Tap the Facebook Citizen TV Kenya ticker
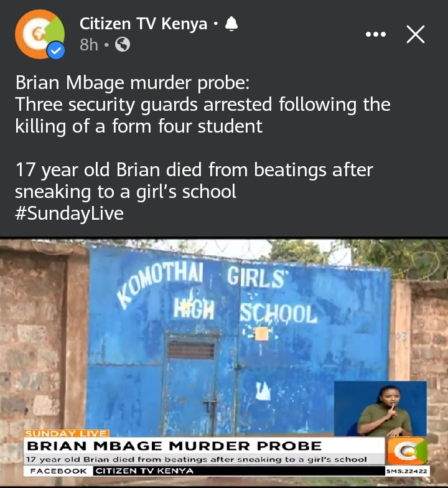Image resolution: width=448 pixels, height=488 pixels. coord(205,471)
